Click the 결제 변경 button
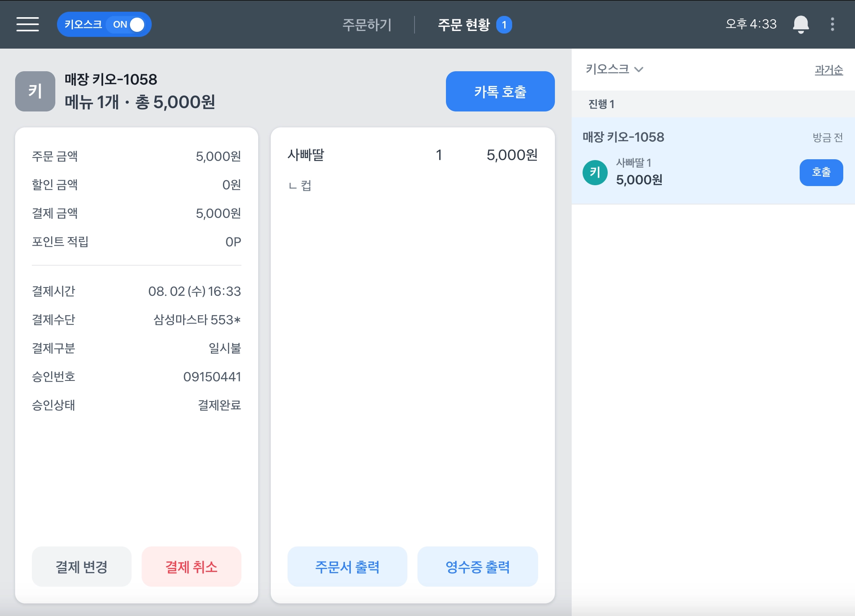 [x=82, y=567]
